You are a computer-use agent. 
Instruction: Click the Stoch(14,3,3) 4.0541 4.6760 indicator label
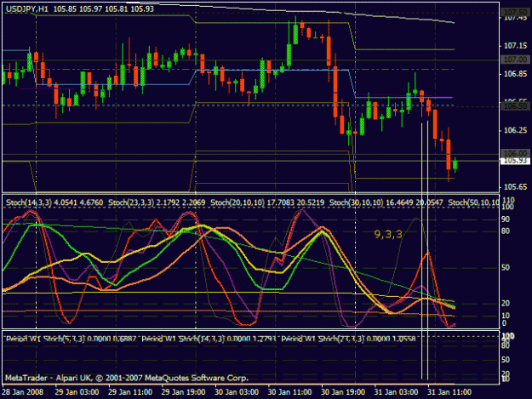[54, 202]
